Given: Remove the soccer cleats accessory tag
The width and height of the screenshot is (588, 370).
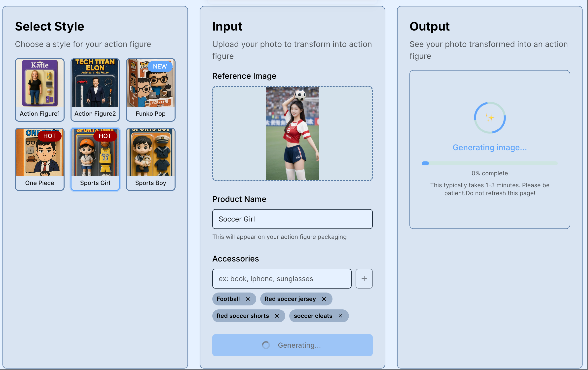Looking at the screenshot, I should pyautogui.click(x=340, y=316).
